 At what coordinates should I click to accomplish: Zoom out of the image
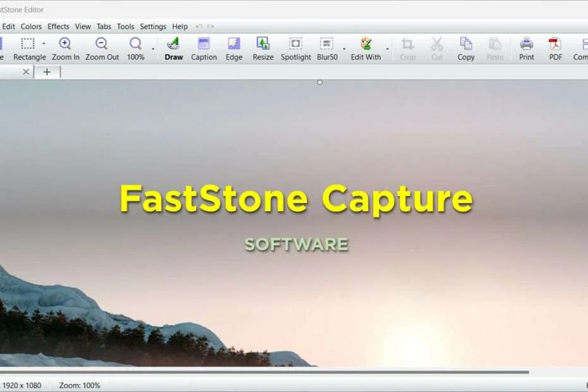(x=101, y=47)
